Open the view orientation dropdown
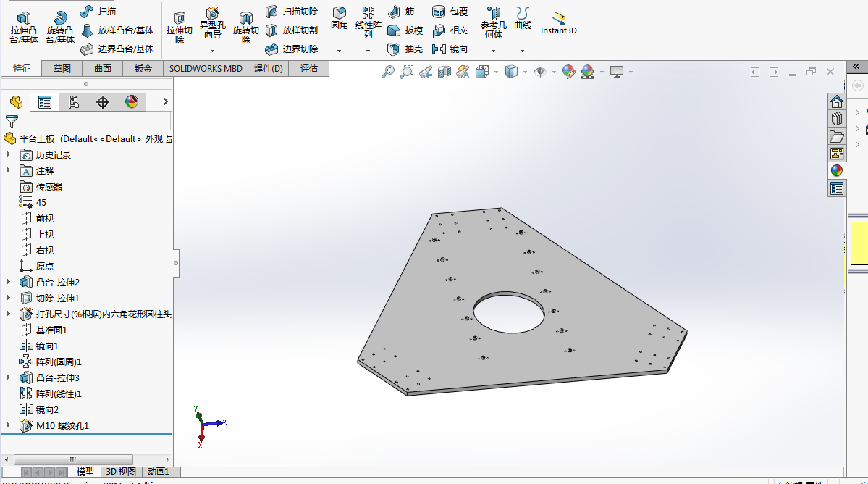 (x=495, y=72)
